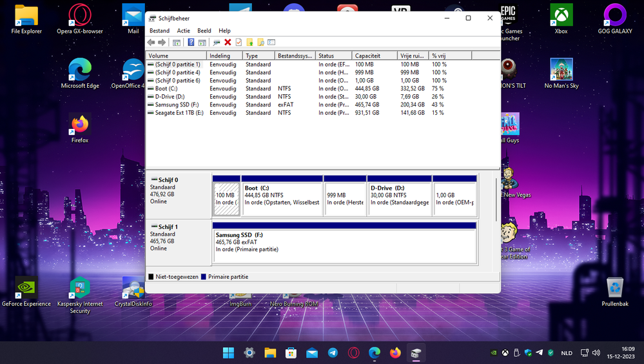The width and height of the screenshot is (644, 364).
Task: Open the NLD language selector in tray
Action: click(x=566, y=353)
